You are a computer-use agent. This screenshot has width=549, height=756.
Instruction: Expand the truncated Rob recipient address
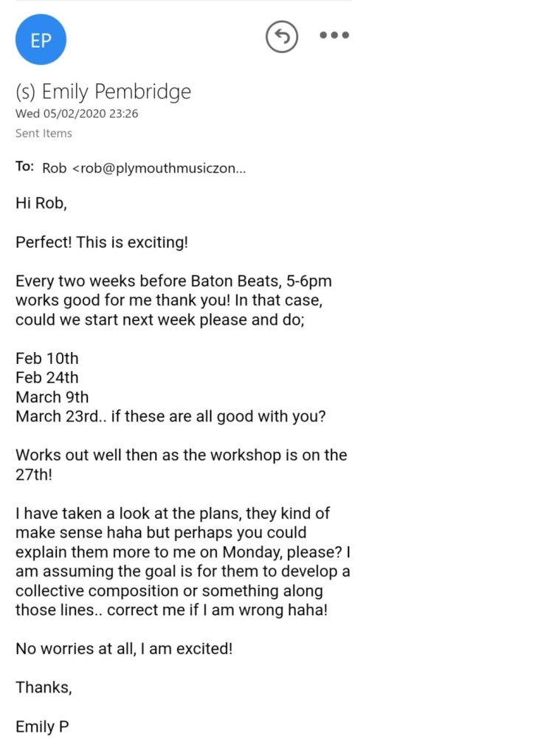click(x=144, y=168)
